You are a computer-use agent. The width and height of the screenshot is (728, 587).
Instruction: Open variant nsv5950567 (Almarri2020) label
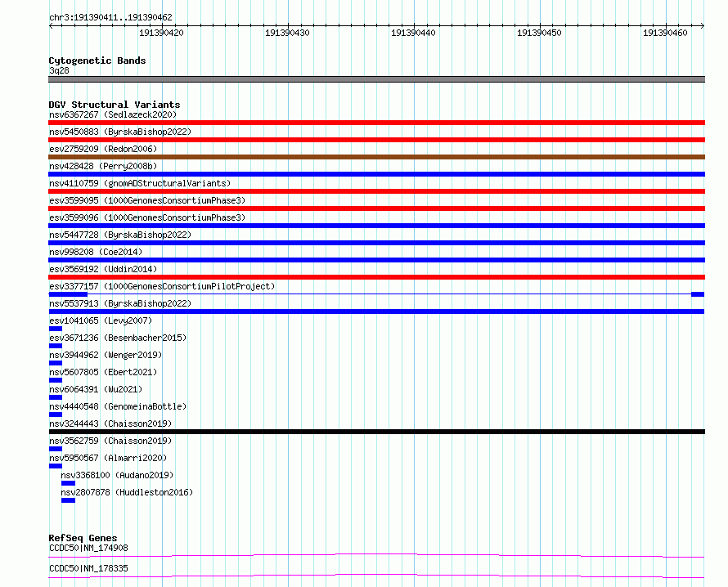108,458
